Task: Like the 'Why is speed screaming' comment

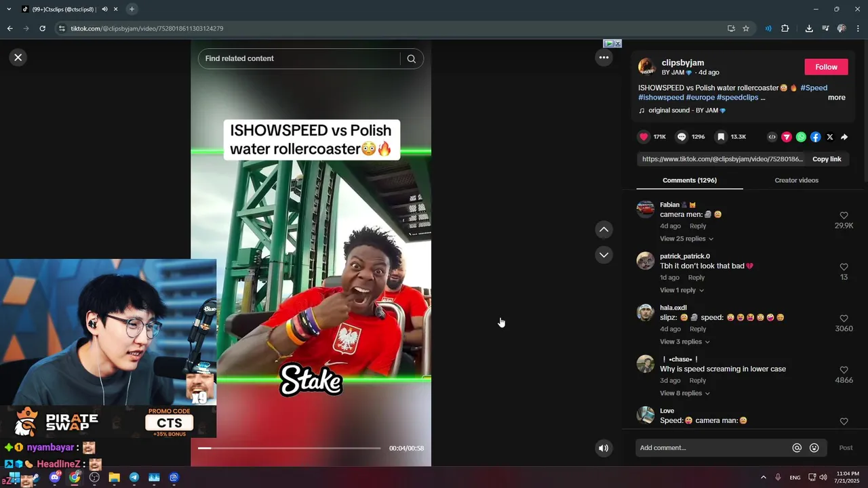Action: [844, 370]
